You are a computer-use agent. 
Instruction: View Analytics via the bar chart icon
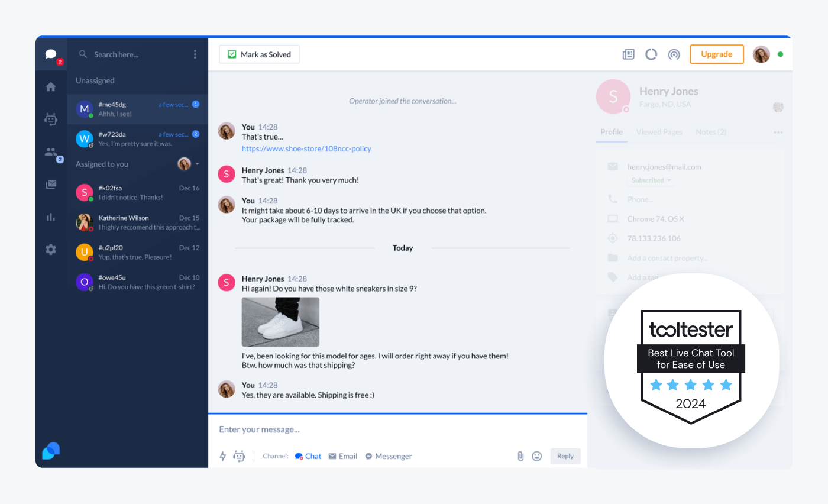click(51, 217)
